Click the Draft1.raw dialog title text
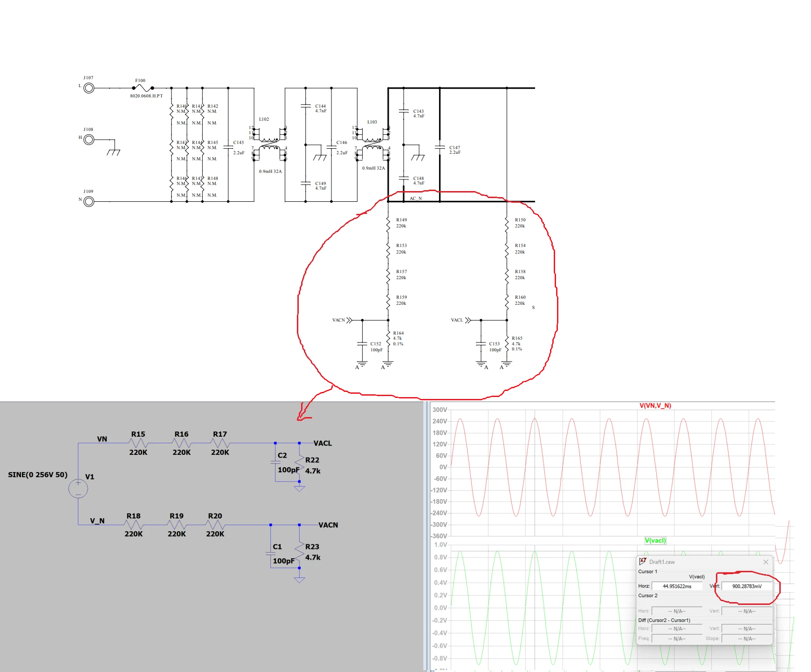 [x=662, y=562]
